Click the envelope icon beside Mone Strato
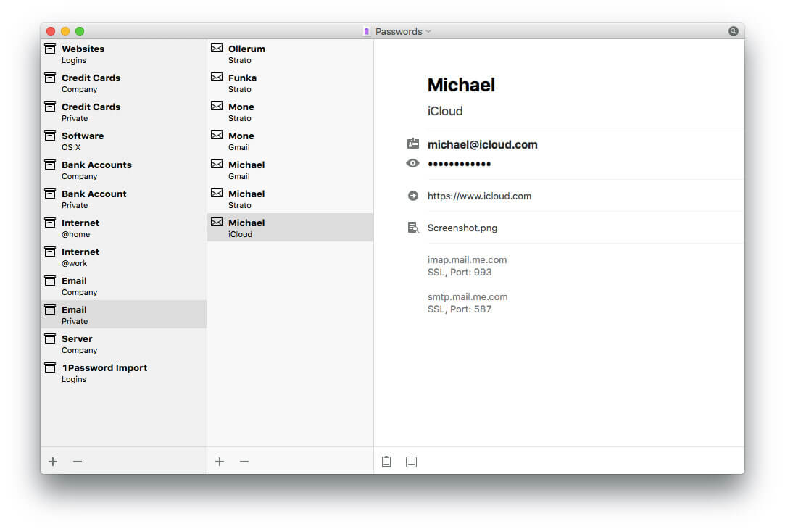Screen dimensions: 785x532 click(x=217, y=106)
